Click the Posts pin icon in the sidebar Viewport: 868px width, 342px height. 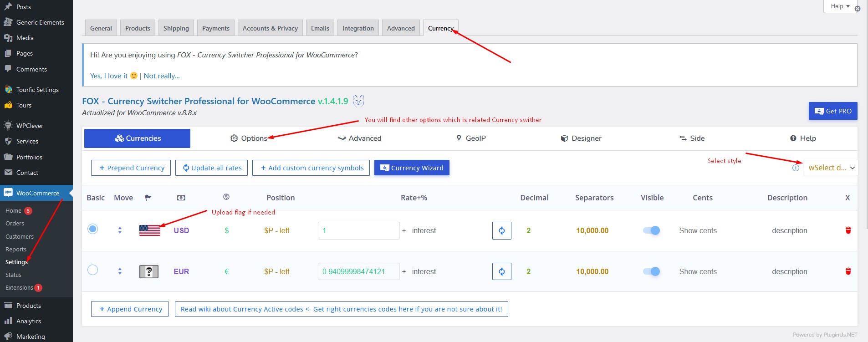(8, 6)
